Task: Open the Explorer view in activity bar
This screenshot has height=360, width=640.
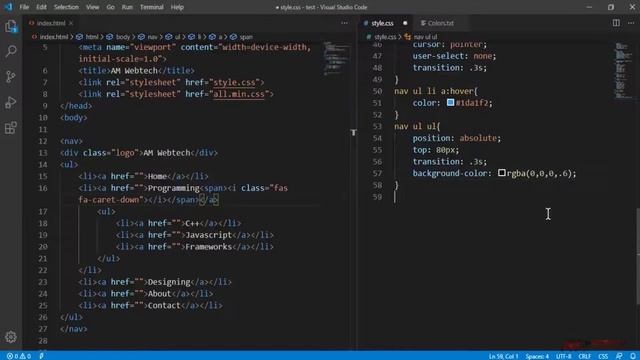Action: (11, 27)
